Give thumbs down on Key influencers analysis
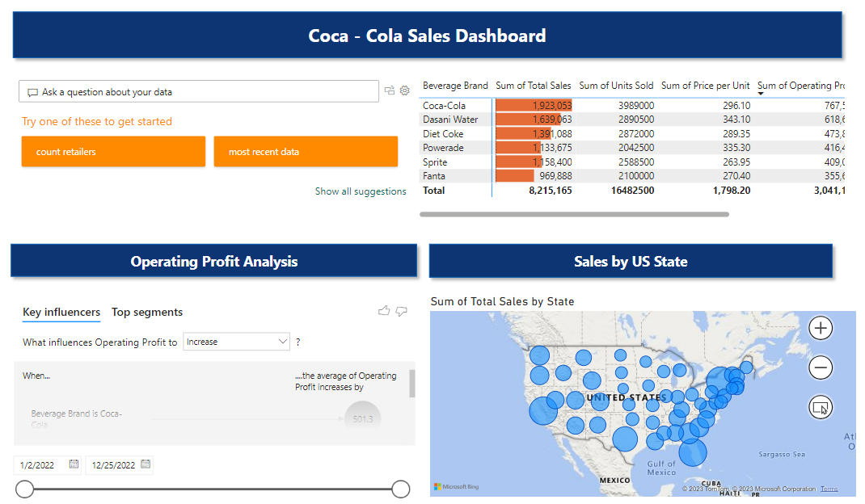 (402, 311)
